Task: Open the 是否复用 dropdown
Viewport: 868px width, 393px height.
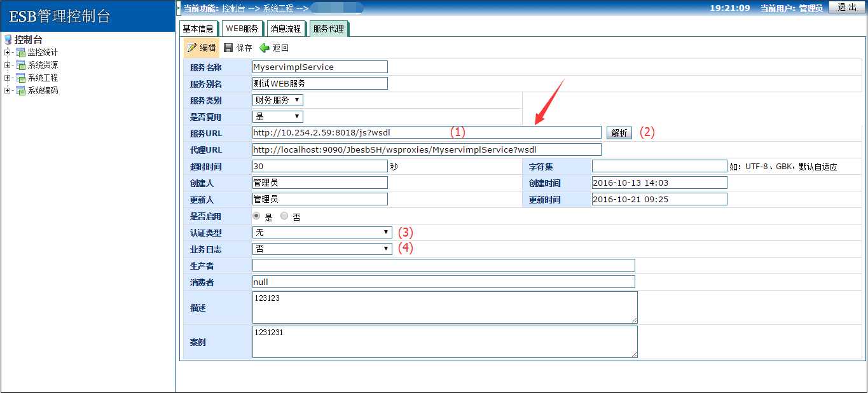Action: 278,116
